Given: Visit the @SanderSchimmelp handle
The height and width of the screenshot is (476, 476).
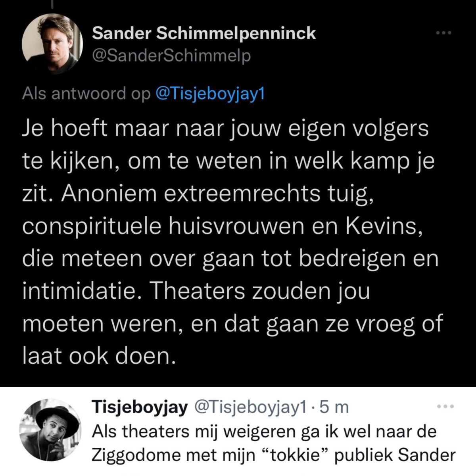Looking at the screenshot, I should (x=171, y=56).
